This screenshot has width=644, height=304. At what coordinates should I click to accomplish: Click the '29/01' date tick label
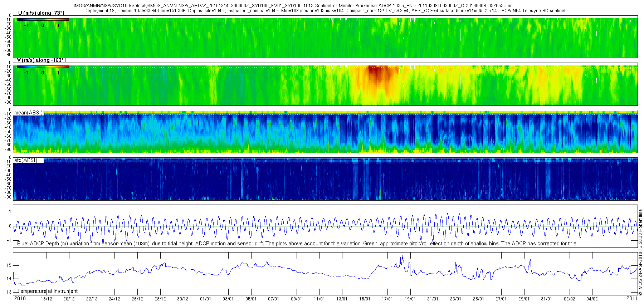pos(524,299)
